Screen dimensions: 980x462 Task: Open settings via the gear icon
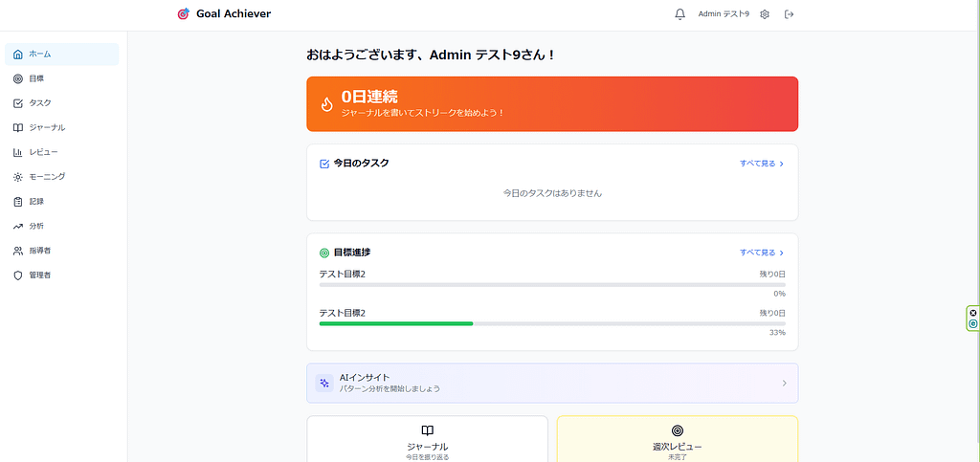click(x=765, y=14)
